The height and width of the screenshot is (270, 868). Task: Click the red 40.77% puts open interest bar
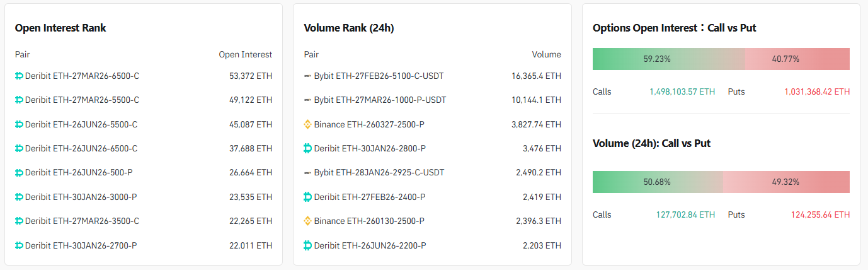[x=797, y=59]
